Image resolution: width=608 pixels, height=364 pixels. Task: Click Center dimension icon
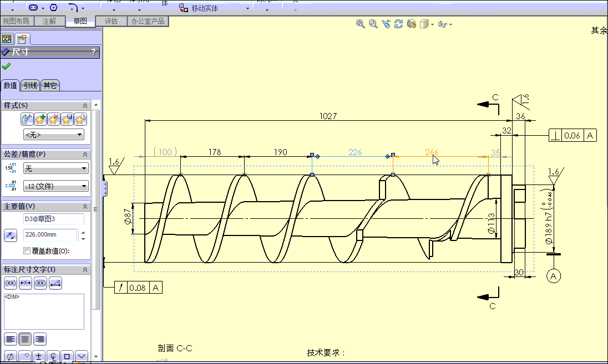coord(26,283)
